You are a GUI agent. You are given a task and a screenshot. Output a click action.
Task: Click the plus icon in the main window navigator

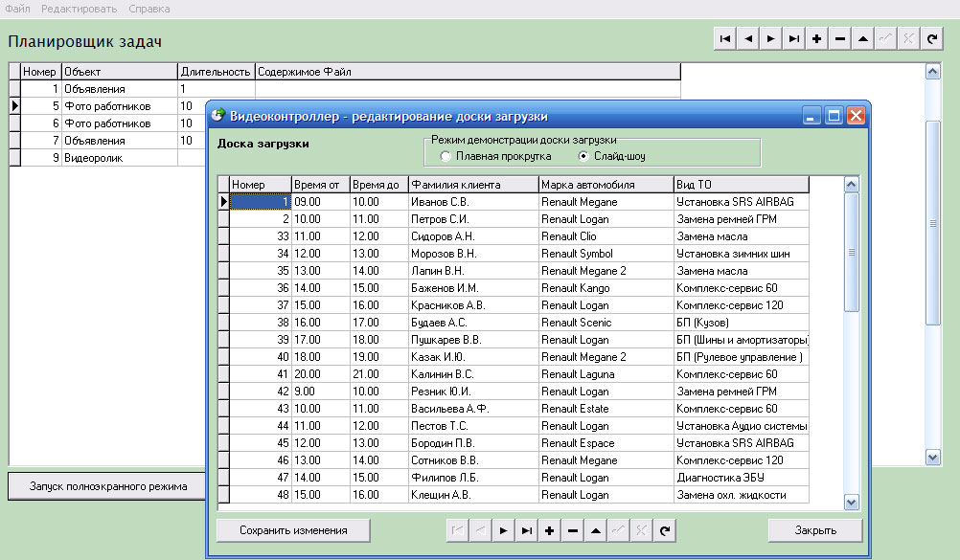(x=817, y=39)
